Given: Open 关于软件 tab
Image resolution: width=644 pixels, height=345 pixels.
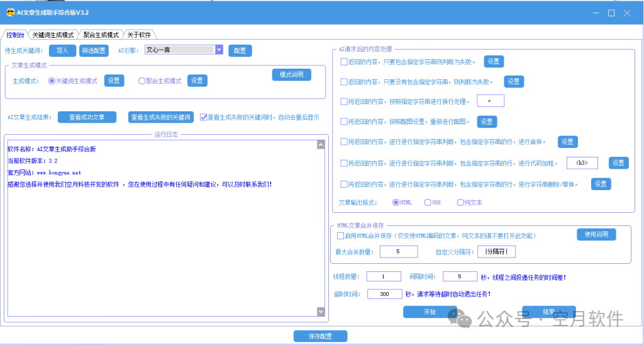Looking at the screenshot, I should 139,35.
